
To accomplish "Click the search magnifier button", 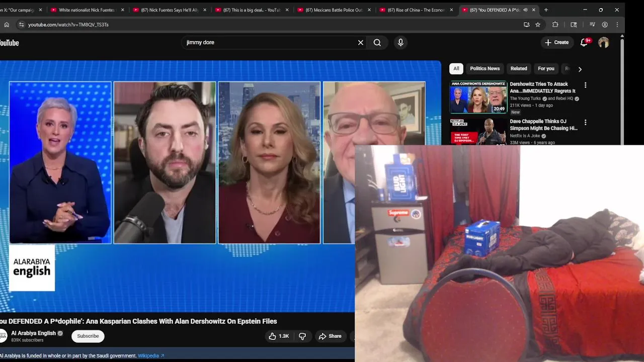I will pyautogui.click(x=377, y=43).
